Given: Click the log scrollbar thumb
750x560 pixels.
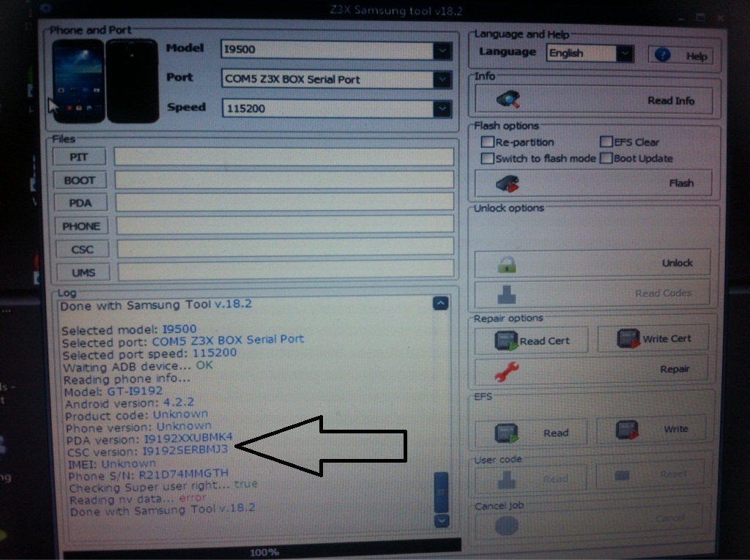Looking at the screenshot, I should 441,492.
